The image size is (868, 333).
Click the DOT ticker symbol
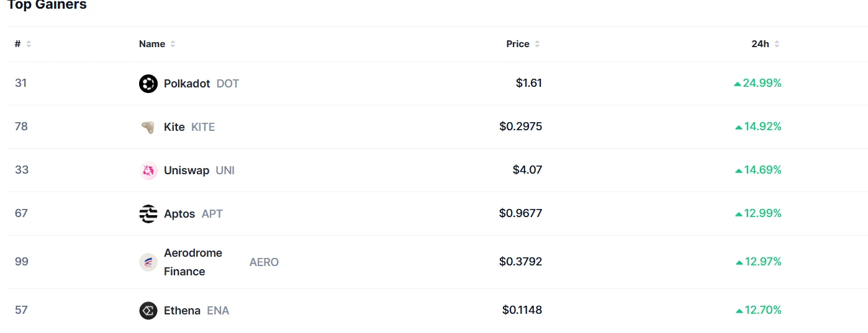click(x=228, y=83)
